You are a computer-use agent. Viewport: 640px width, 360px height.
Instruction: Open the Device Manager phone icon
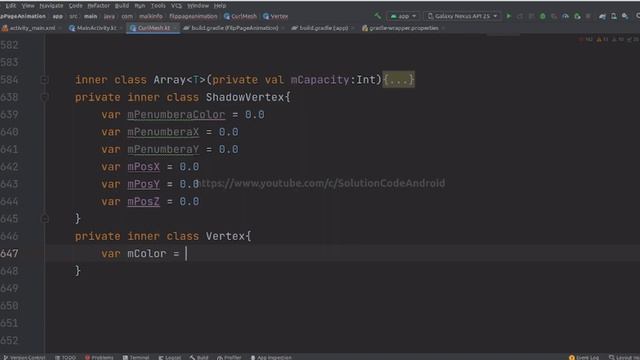pyautogui.click(x=613, y=16)
